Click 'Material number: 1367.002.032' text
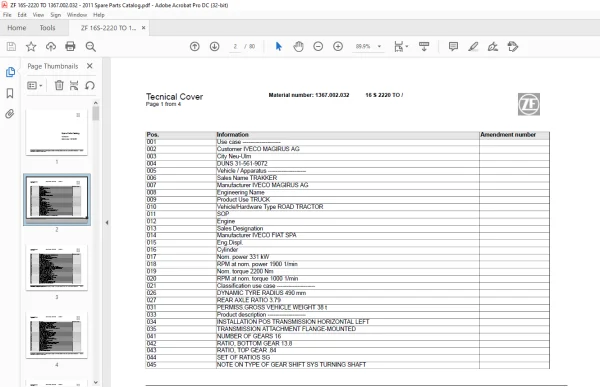The height and width of the screenshot is (387, 600). click(309, 95)
